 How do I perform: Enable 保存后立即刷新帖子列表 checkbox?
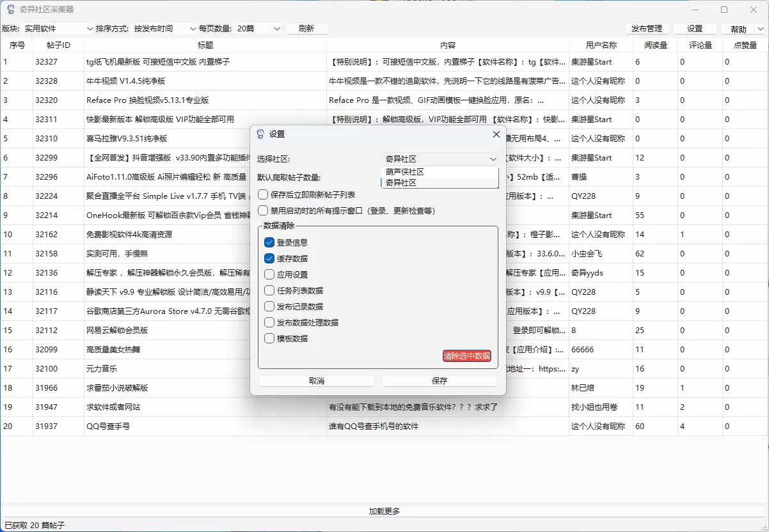[x=263, y=194]
